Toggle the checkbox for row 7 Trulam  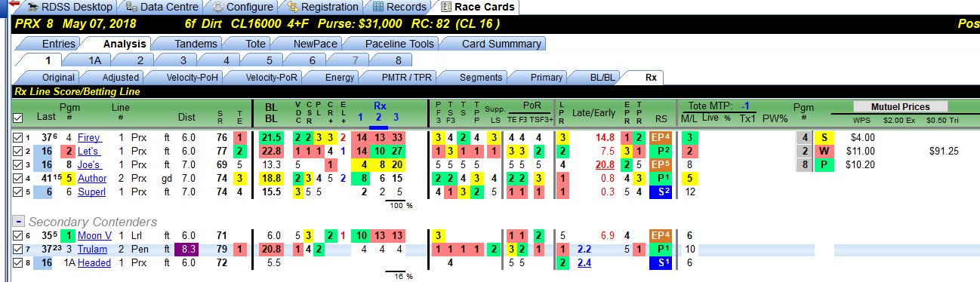point(18,250)
